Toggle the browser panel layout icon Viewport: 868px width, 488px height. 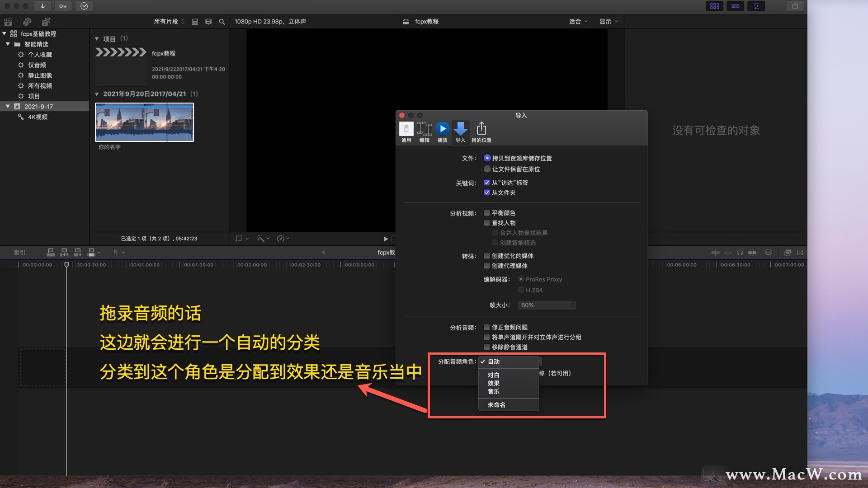click(714, 6)
